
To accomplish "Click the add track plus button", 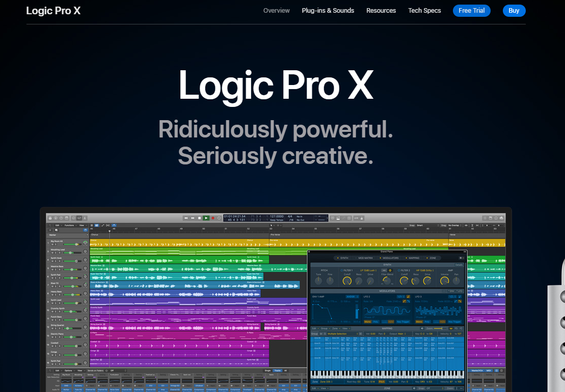I will coord(50,230).
